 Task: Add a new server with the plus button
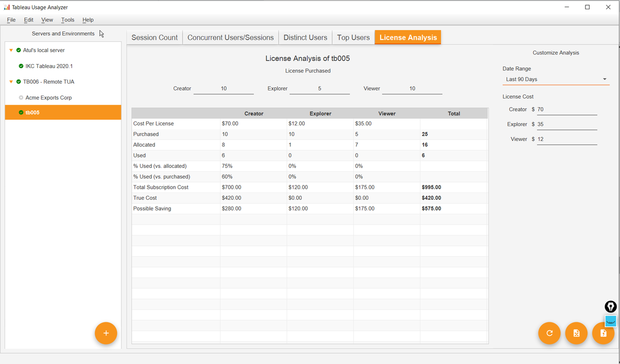(x=106, y=333)
